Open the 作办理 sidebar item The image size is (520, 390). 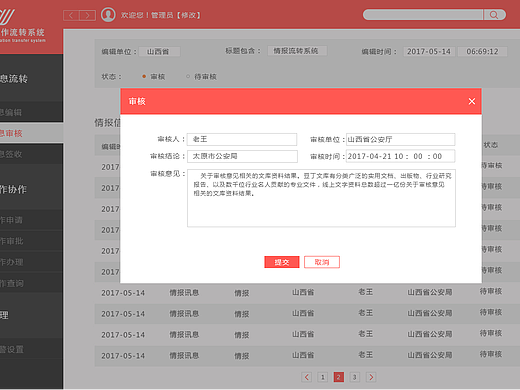(31, 262)
